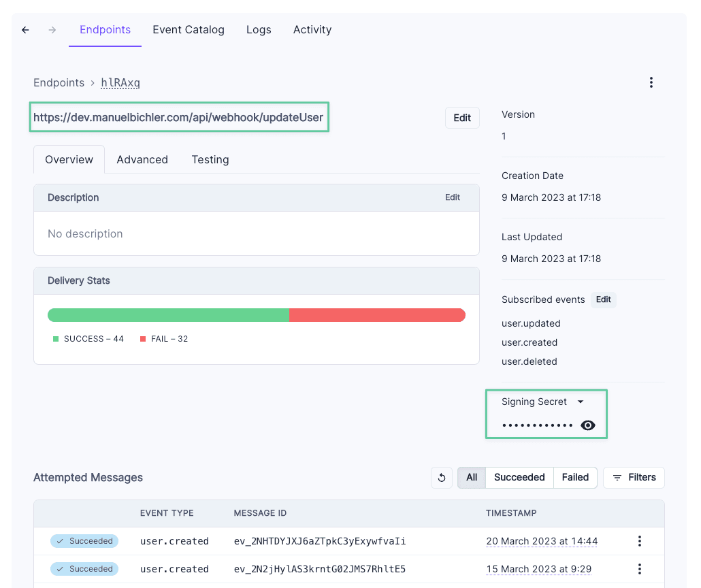Screen dimensions: 701x588
Task: Open the Activity tab
Action: (x=312, y=29)
